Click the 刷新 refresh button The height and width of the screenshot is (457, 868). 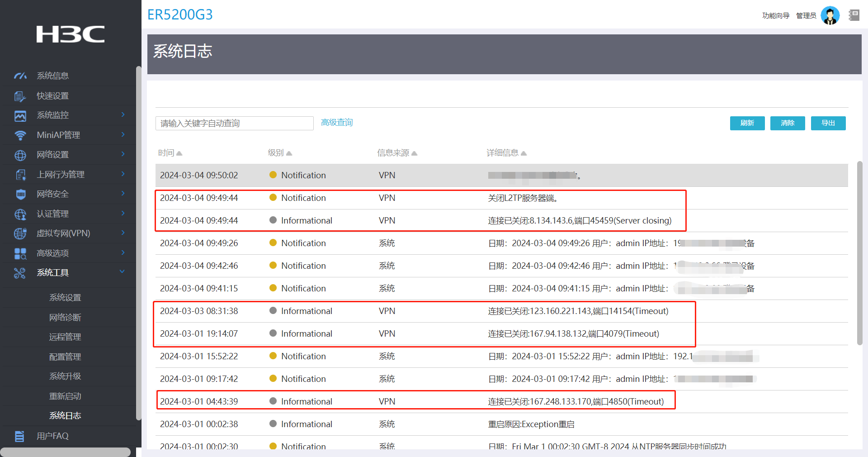click(x=747, y=123)
